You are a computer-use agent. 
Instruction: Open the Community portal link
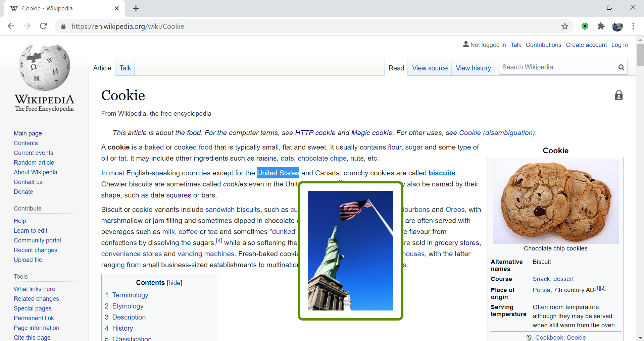37,240
